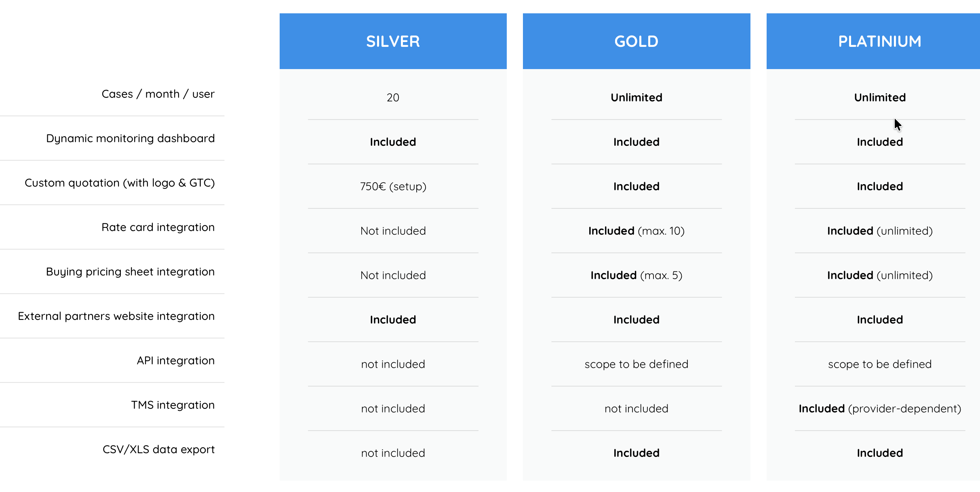Click the SILVER plan header

coord(393,41)
